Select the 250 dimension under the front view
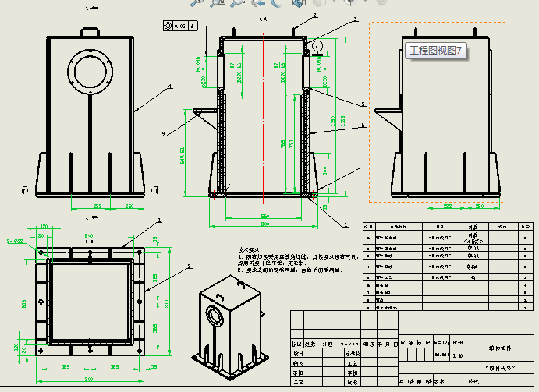539x392 pixels. 129,207
